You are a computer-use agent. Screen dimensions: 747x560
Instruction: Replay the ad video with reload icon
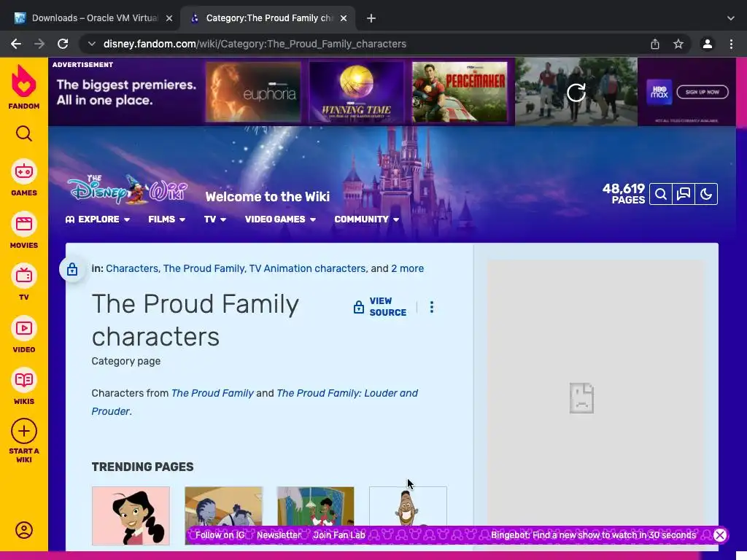pos(576,93)
